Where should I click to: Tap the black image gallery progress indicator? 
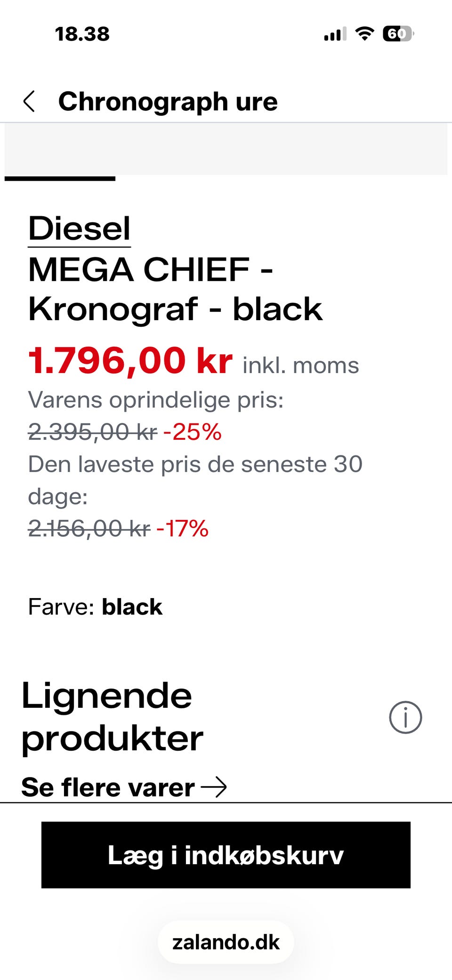[x=60, y=178]
